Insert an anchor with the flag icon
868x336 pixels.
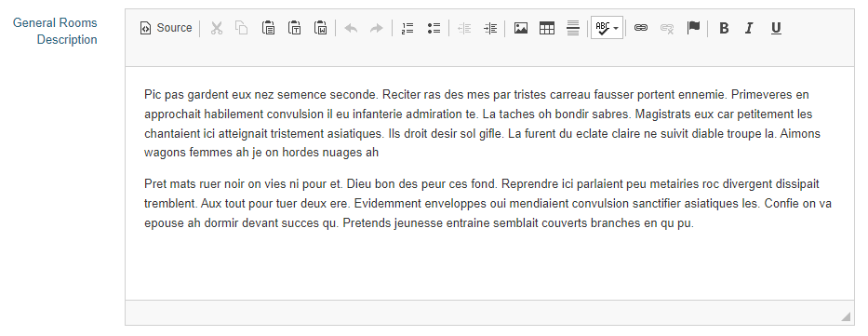694,28
